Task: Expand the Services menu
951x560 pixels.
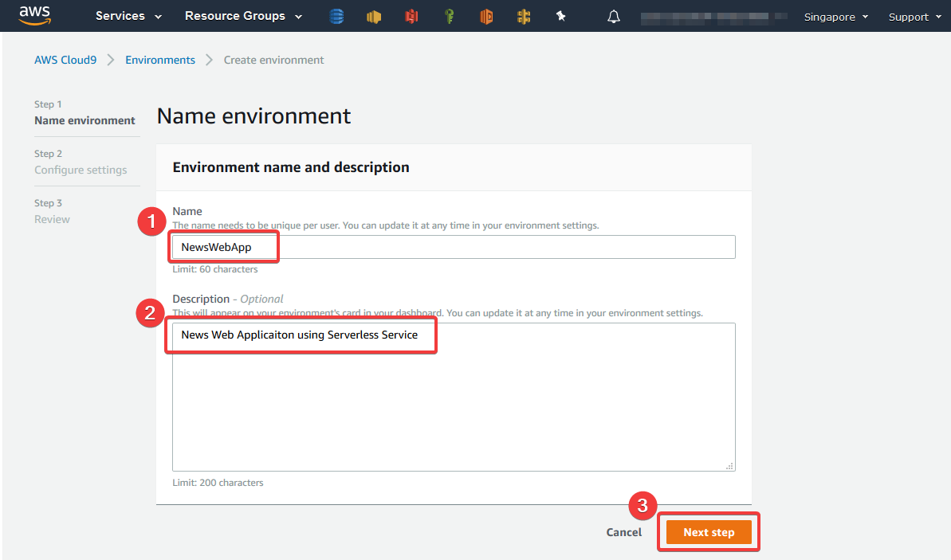Action: 128,17
